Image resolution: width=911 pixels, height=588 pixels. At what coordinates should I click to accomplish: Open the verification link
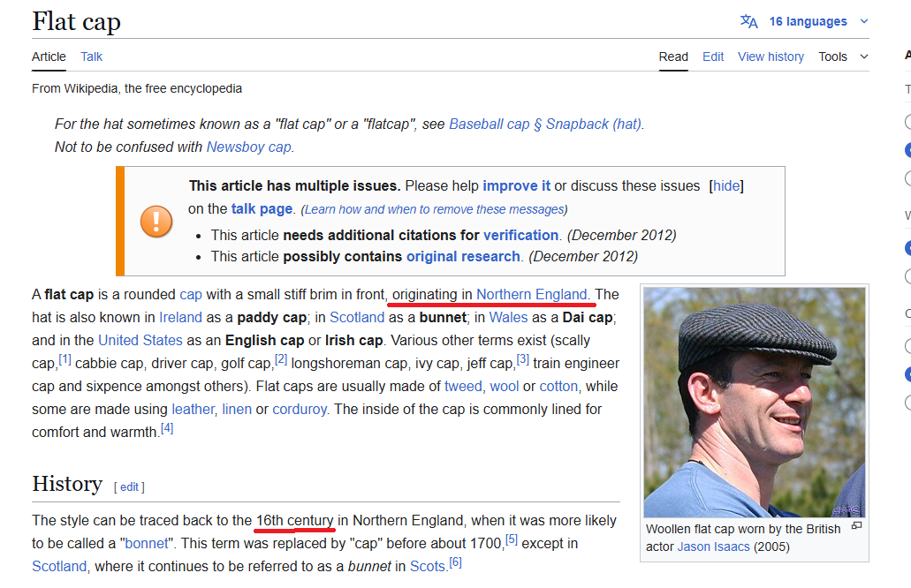pyautogui.click(x=520, y=235)
